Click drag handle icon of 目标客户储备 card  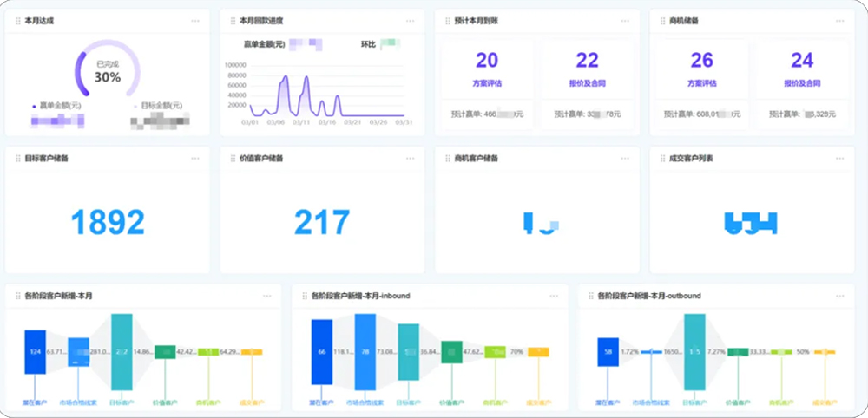click(x=17, y=159)
